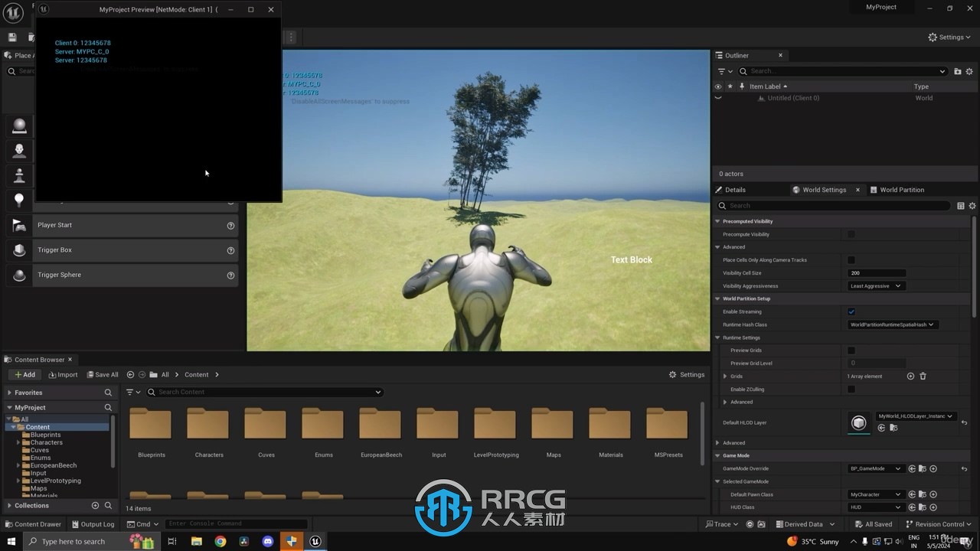
Task: Go back in Content Browser history
Action: click(x=130, y=375)
